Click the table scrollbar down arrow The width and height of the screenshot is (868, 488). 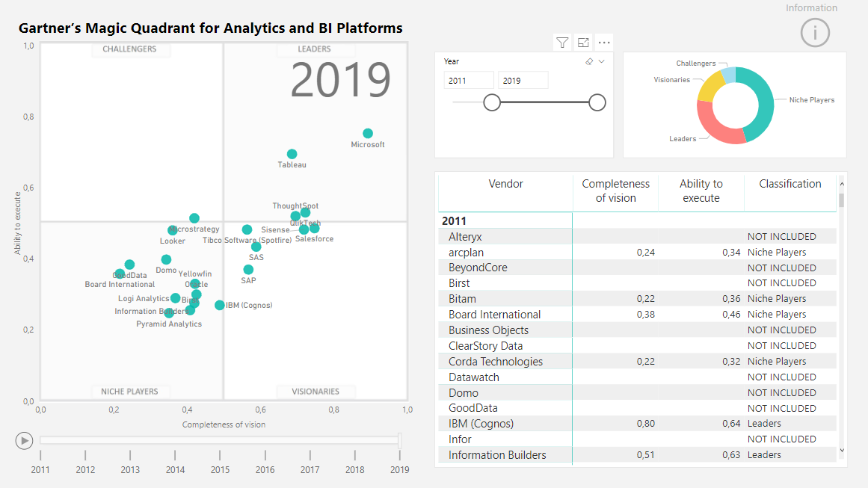tap(842, 451)
